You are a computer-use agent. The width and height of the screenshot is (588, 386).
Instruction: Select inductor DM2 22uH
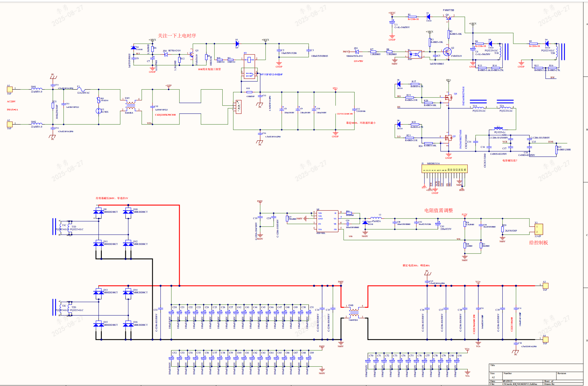pos(37,123)
